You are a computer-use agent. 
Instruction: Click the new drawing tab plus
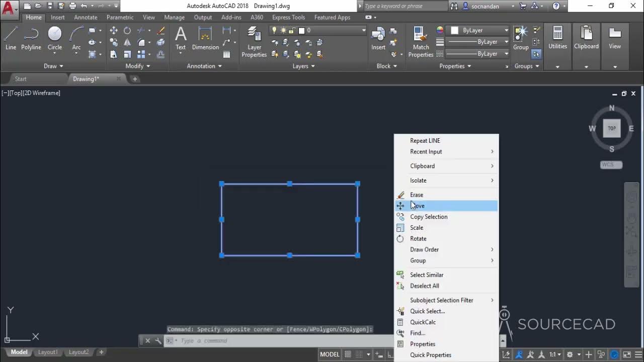click(x=134, y=79)
